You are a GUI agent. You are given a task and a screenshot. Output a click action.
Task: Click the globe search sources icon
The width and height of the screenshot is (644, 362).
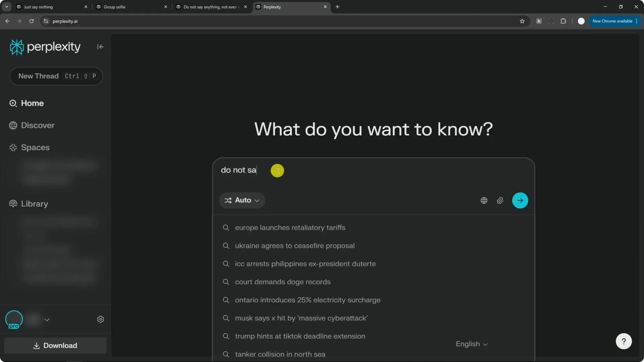point(484,200)
